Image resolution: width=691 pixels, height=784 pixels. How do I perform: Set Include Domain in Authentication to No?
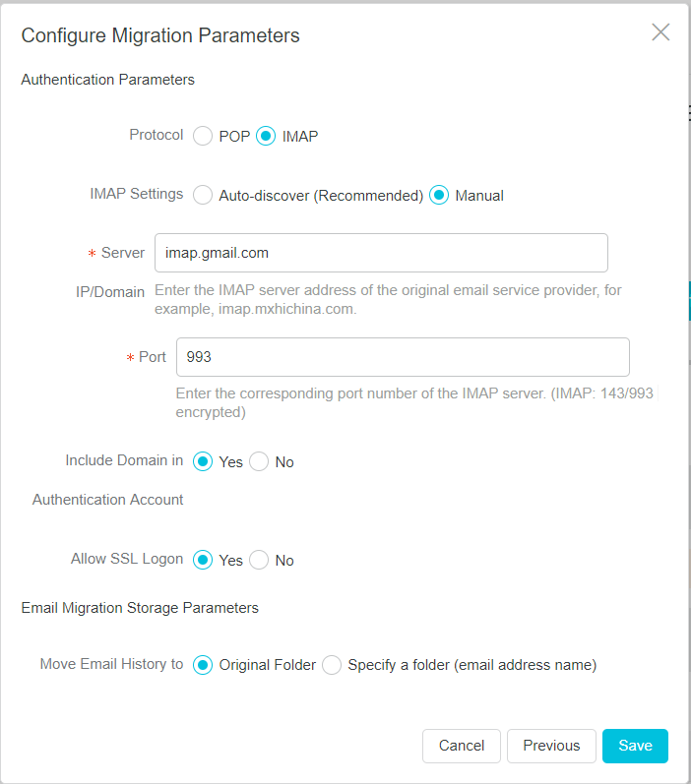click(259, 462)
